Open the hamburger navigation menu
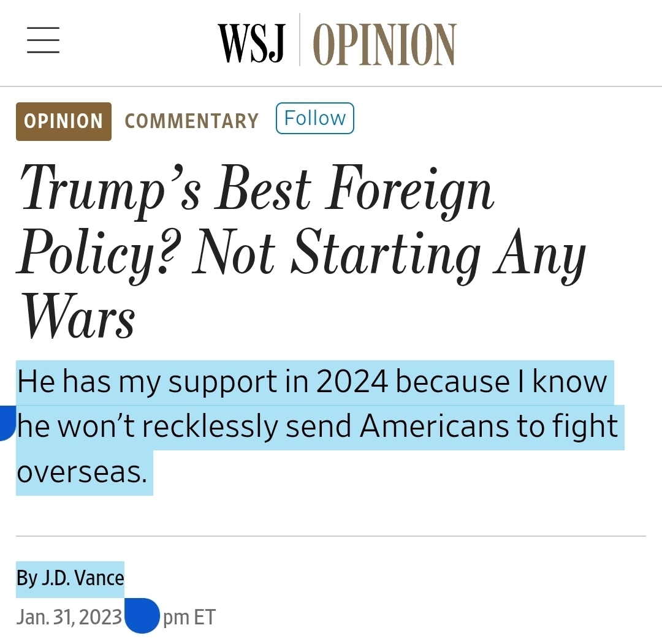The height and width of the screenshot is (644, 662). (x=43, y=41)
